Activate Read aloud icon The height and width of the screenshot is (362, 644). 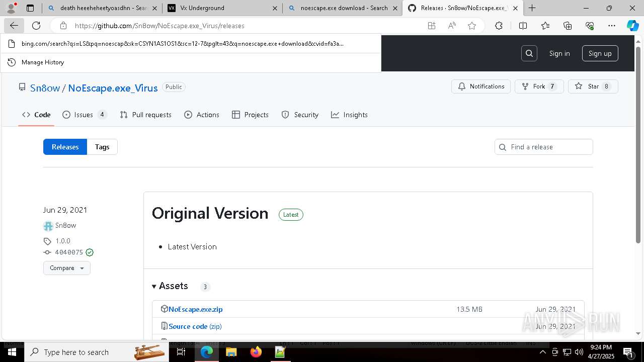tap(452, 26)
